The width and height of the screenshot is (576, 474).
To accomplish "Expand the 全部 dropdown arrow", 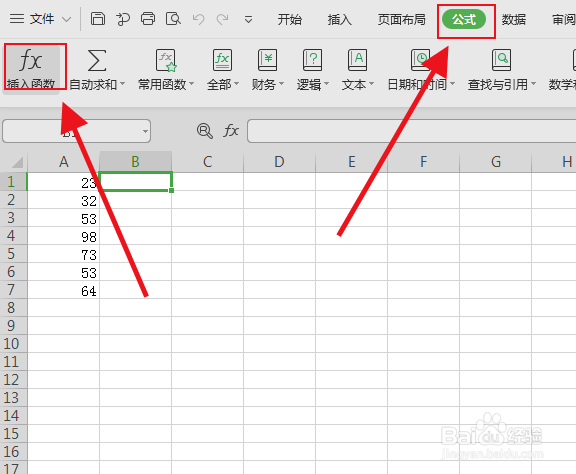I will pos(237,84).
